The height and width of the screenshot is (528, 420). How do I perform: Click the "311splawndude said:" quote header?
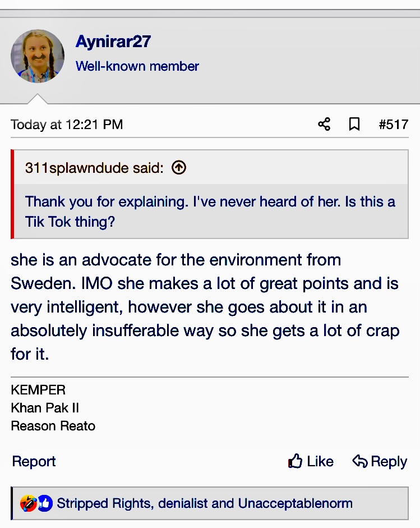[x=94, y=167]
